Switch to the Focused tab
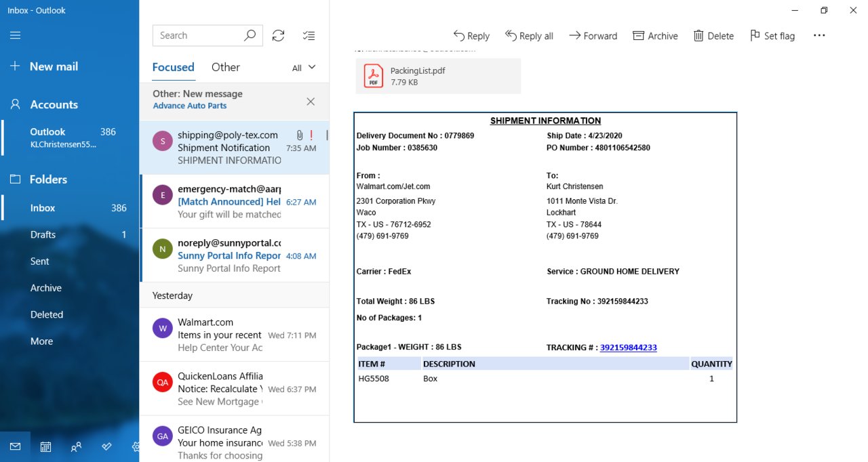 (173, 67)
